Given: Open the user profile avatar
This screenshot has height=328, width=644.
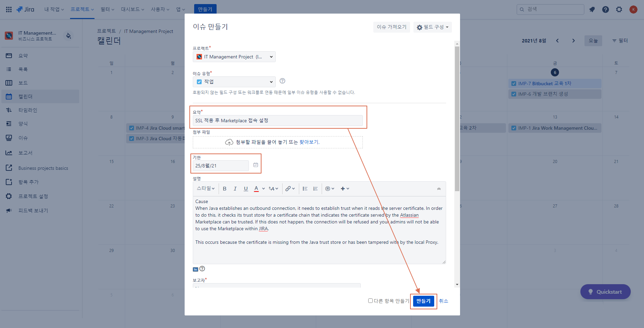Looking at the screenshot, I should 633,10.
